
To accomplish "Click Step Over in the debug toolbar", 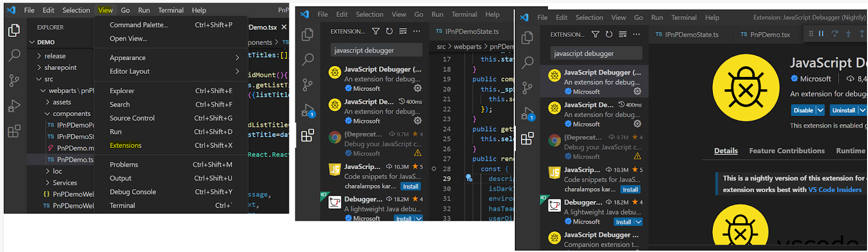I will pos(835,34).
